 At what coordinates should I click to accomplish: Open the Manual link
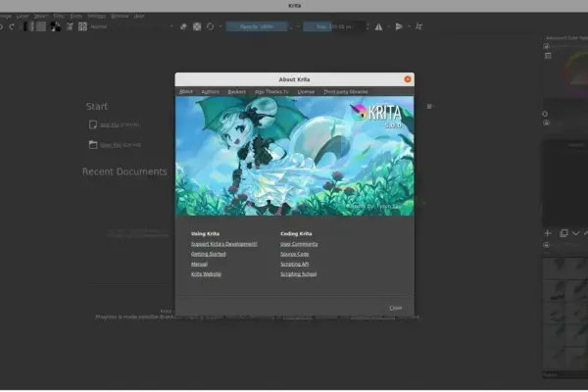click(199, 265)
